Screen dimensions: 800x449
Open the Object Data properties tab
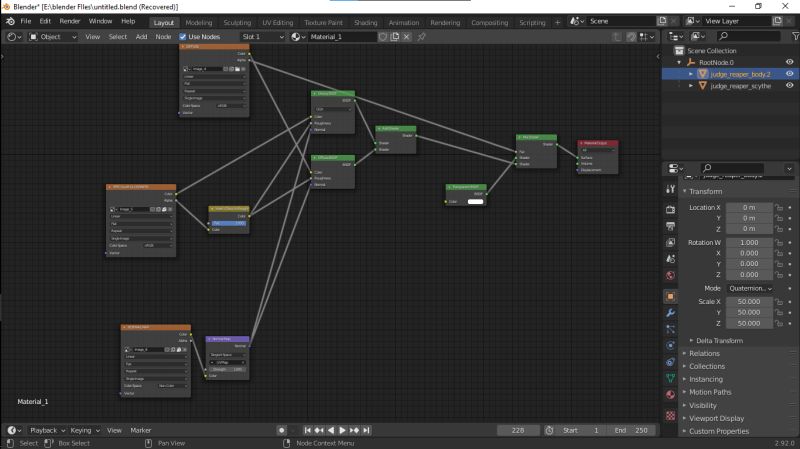[x=670, y=378]
